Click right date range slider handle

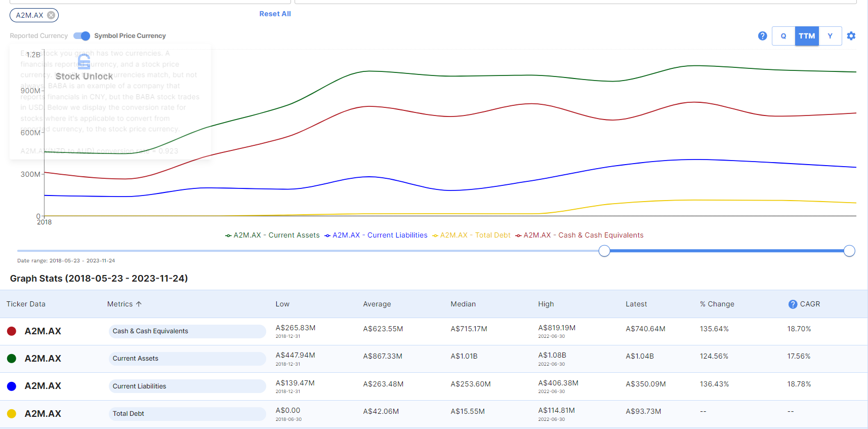pyautogui.click(x=849, y=251)
